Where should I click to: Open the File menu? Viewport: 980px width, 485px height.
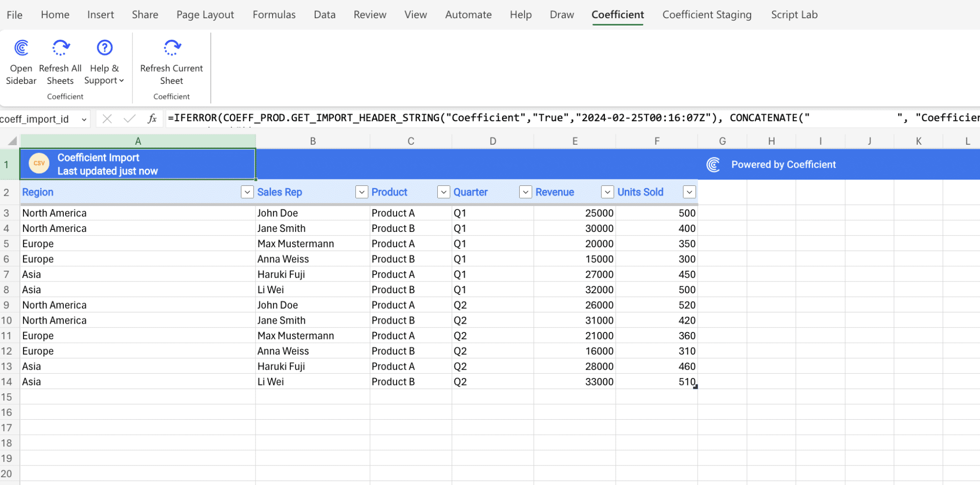[14, 15]
